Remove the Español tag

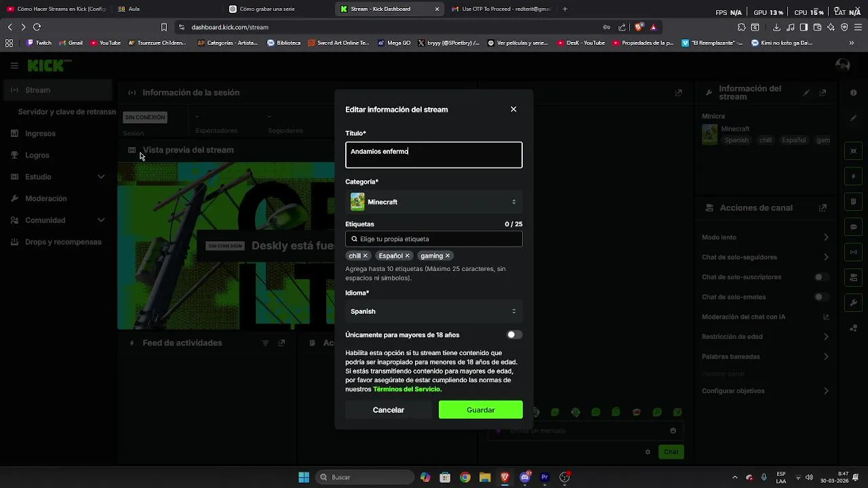point(407,256)
